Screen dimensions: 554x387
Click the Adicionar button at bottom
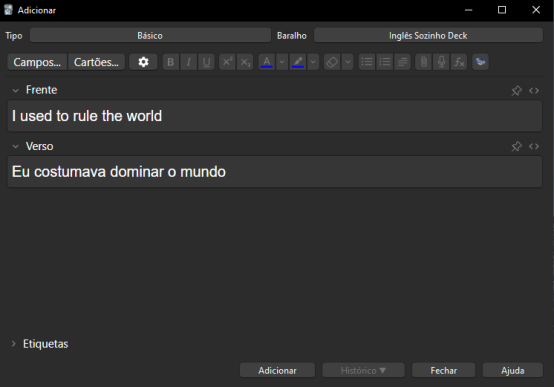point(277,370)
